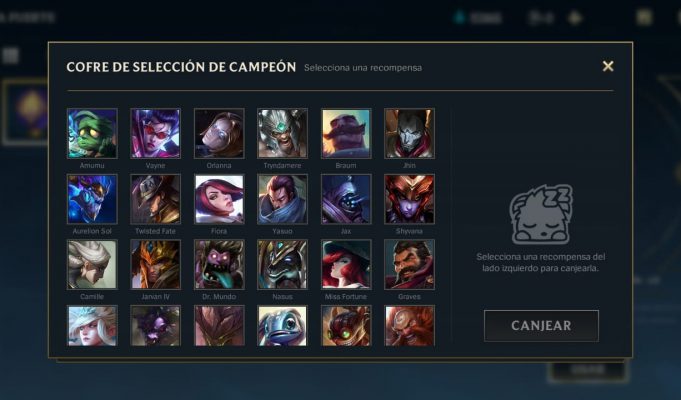The height and width of the screenshot is (400, 681).
Task: Select the Yasuo champion icon
Action: 282,199
